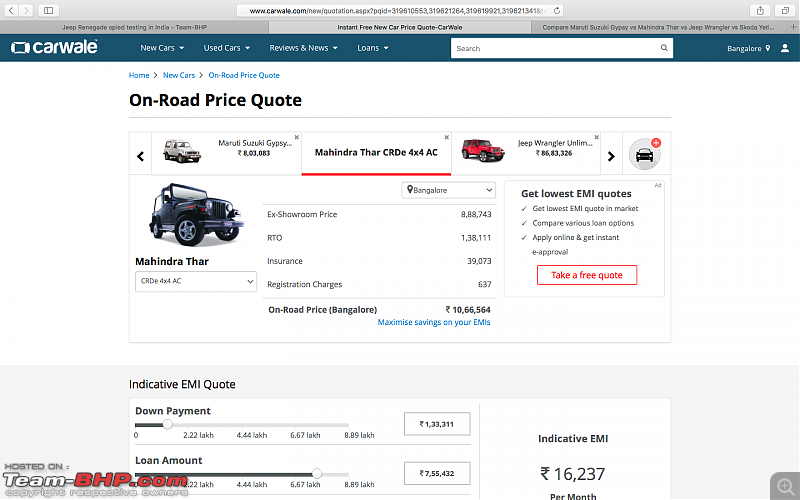Viewport: 800px width, 500px height.
Task: Open the CRDe 4x4 AC variant dropdown
Action: coord(196,281)
